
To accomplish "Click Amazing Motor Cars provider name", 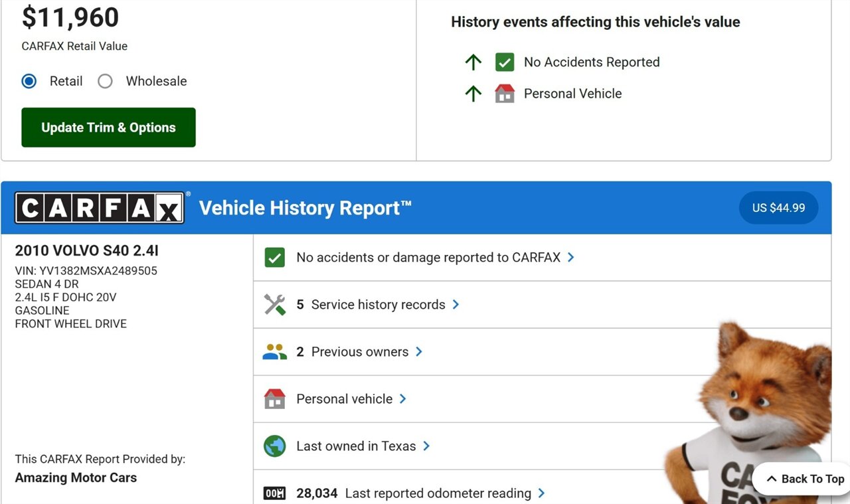I will coord(76,477).
